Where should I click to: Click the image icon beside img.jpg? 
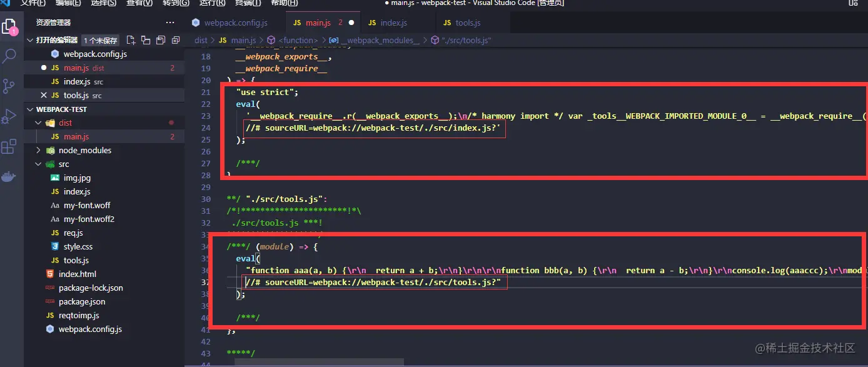tap(55, 178)
